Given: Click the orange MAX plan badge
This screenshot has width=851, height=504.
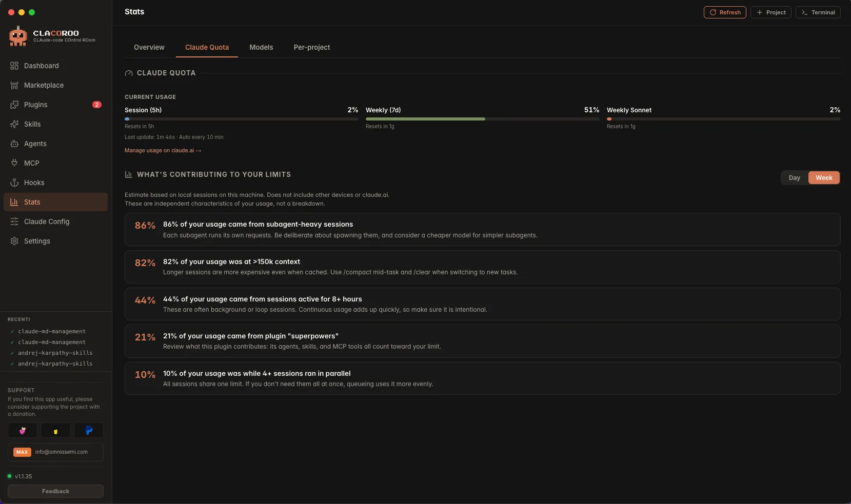Looking at the screenshot, I should tap(22, 452).
